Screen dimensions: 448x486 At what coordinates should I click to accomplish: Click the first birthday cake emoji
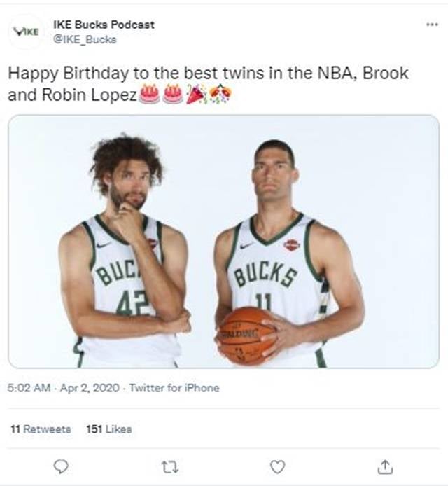(x=150, y=94)
